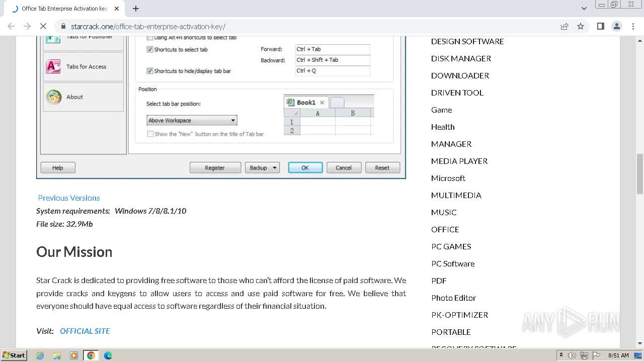This screenshot has height=362, width=644.
Task: Open Previous Versions link
Action: (x=69, y=198)
